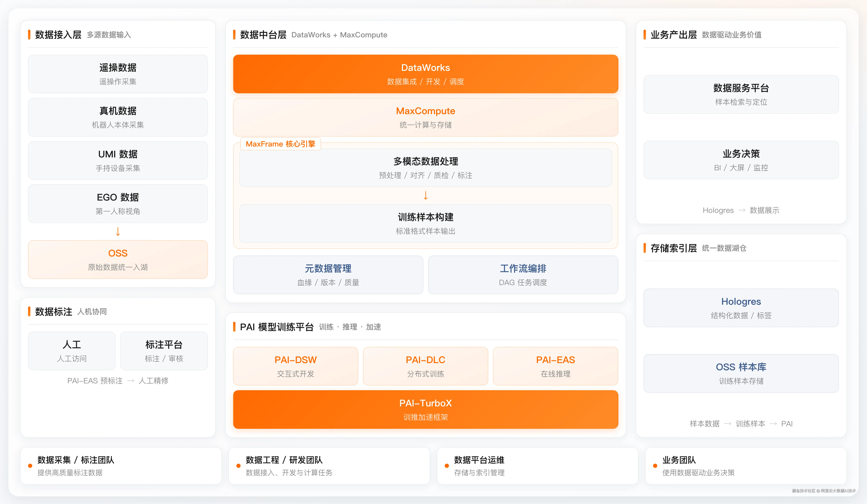
Task: Open the 标注平台 card
Action: coord(164,351)
